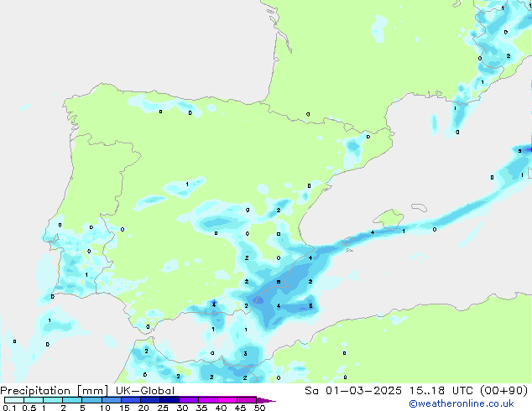The width and height of the screenshot is (532, 411).
Task: Click the 0.1–0.5 mm legend color swatch
Action: click(x=14, y=400)
